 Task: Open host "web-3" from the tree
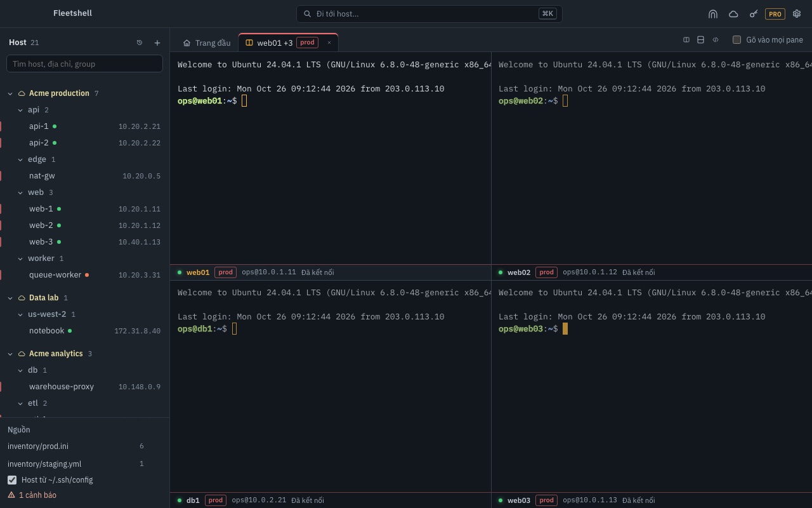coord(84,242)
